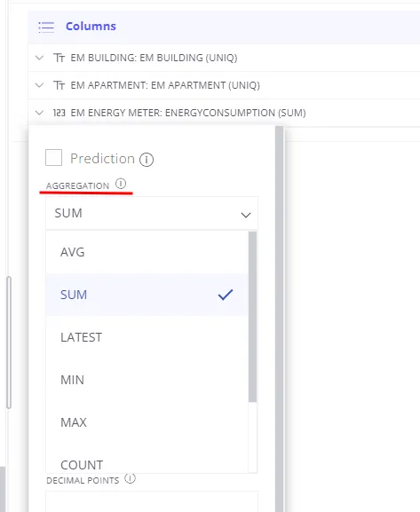The width and height of the screenshot is (420, 512).
Task: Choose MAX aggregation option
Action: coord(147,422)
